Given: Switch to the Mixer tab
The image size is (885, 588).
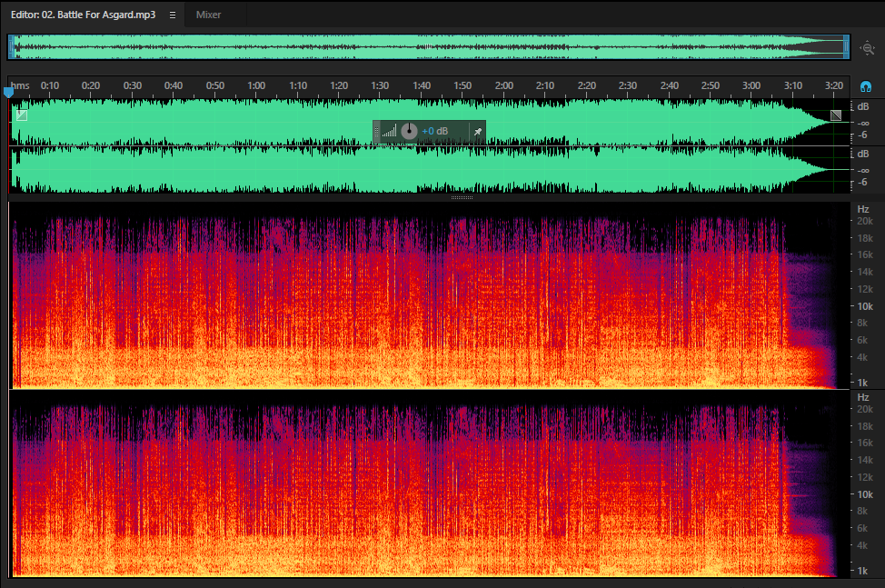Looking at the screenshot, I should (x=208, y=15).
